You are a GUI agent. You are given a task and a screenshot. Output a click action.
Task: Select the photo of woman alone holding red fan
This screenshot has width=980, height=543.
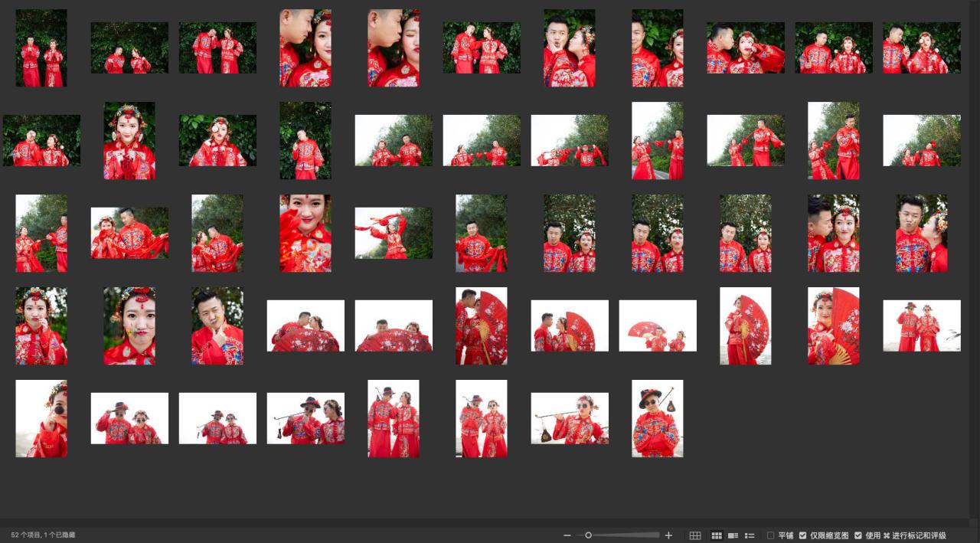point(745,326)
